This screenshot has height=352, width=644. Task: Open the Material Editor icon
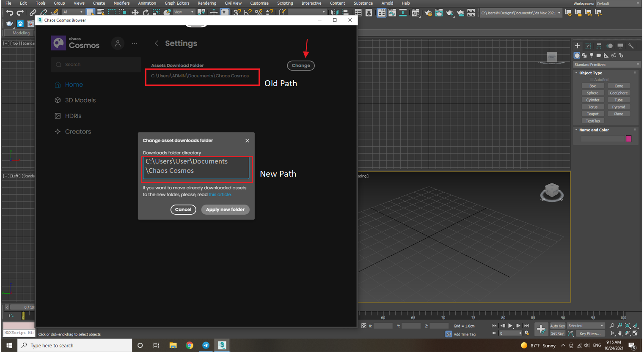tap(416, 13)
